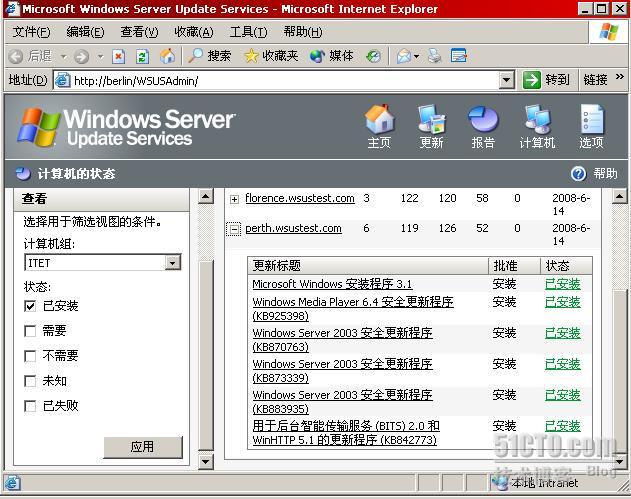Check the Needed (需要) checkbox
Screen dimensions: 631x499
tap(30, 331)
